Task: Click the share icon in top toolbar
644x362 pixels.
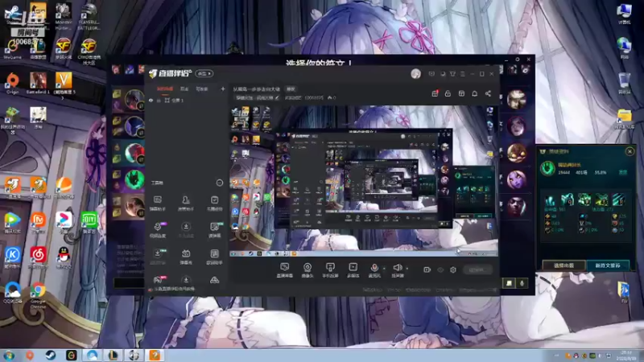Action: click(488, 93)
